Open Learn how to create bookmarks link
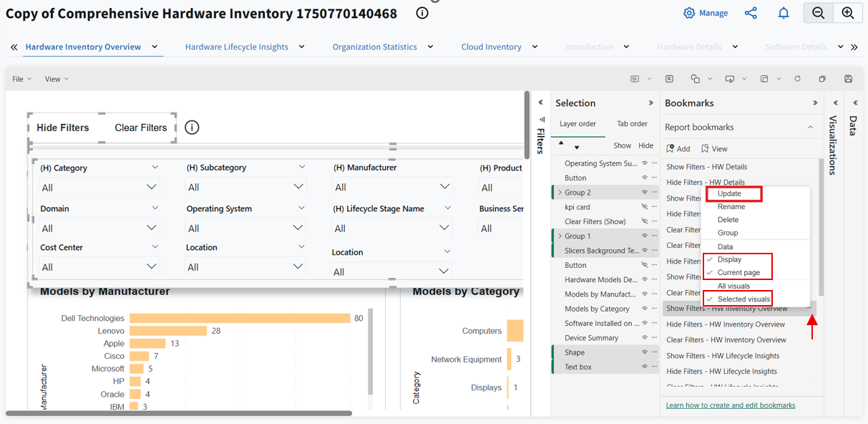The height and width of the screenshot is (424, 868). click(x=730, y=405)
